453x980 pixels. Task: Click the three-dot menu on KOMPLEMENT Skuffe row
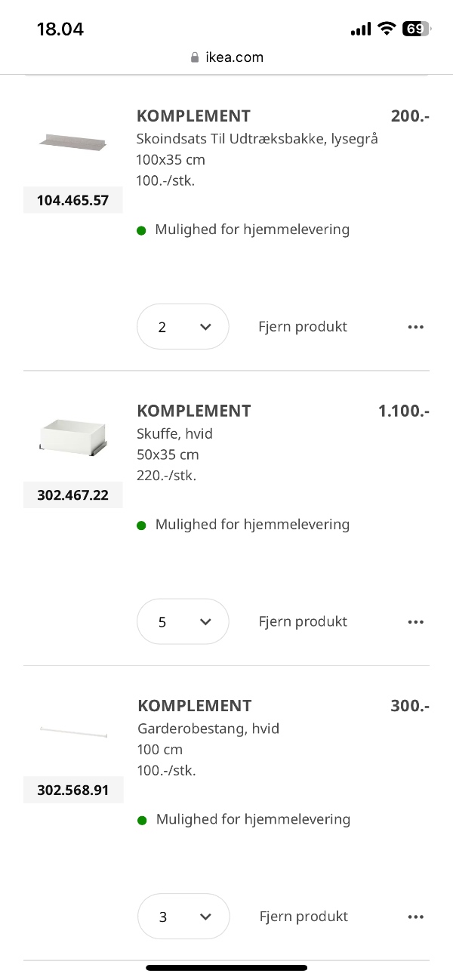416,621
